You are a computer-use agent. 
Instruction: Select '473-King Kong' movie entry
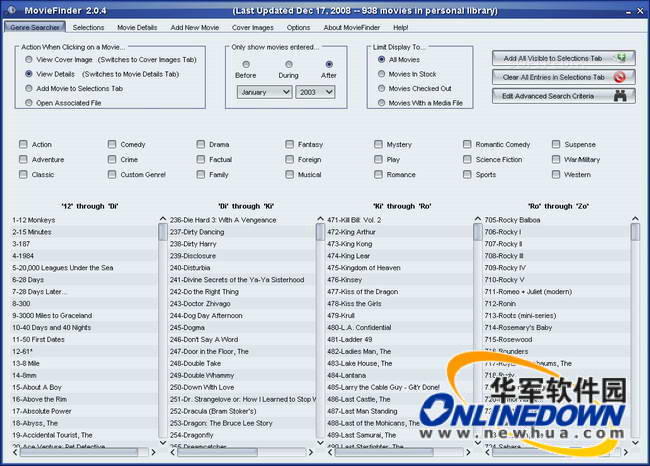click(x=399, y=244)
